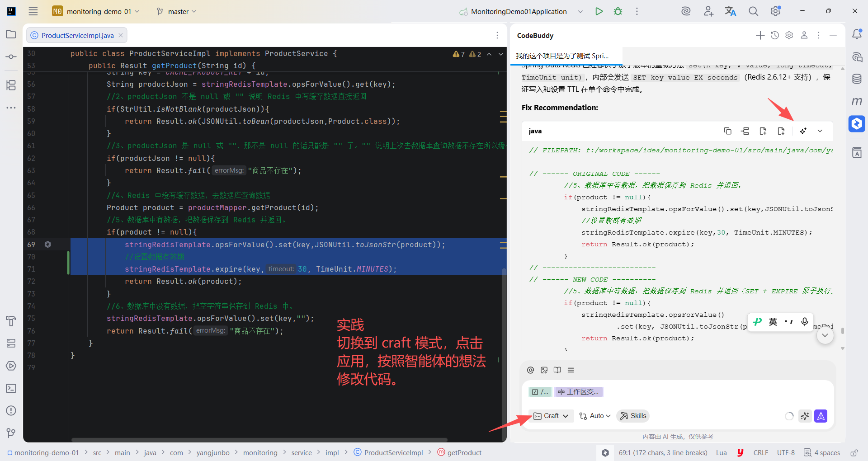868x461 pixels.
Task: Open CodeBuddy account profile
Action: click(804, 35)
